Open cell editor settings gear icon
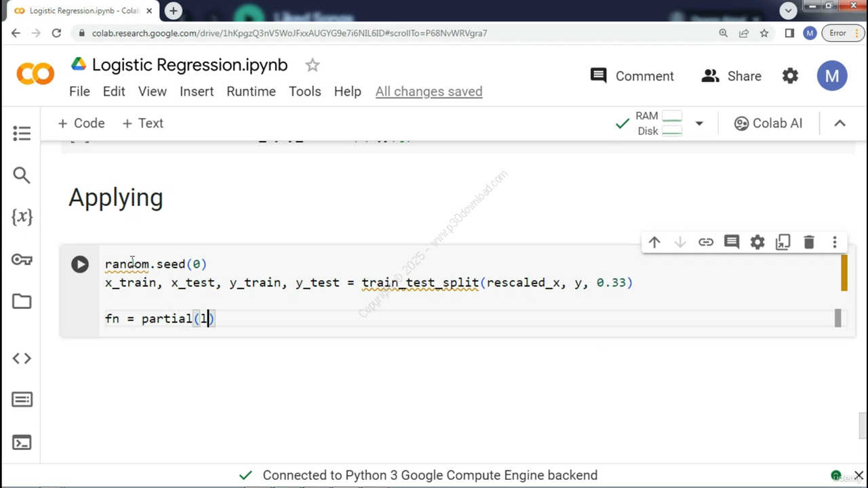This screenshot has width=868, height=488. tap(757, 242)
